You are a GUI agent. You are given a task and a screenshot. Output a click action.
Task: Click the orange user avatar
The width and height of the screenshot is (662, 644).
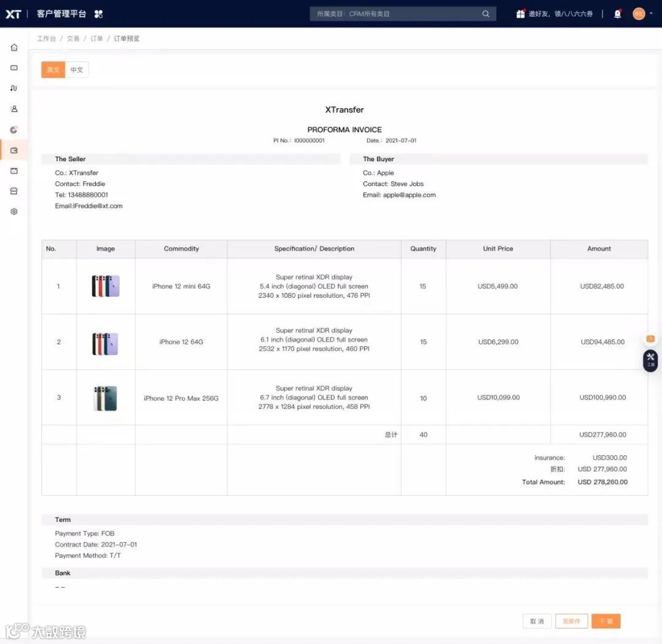[639, 13]
